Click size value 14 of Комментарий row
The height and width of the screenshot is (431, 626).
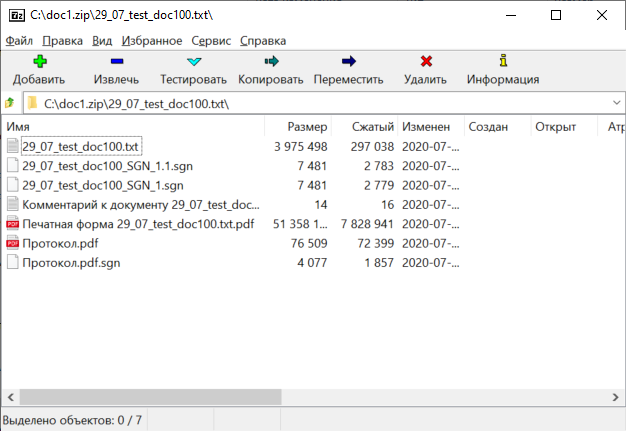click(x=321, y=205)
